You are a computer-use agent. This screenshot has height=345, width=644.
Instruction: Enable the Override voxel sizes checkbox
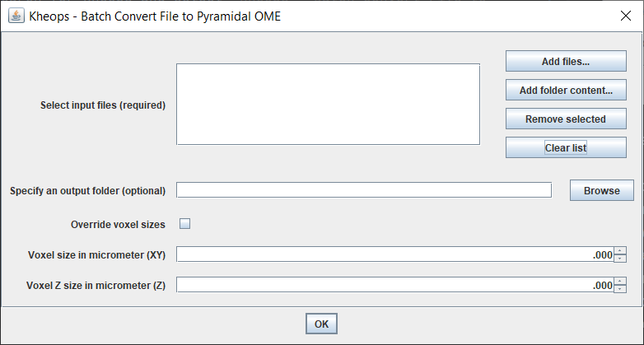point(184,224)
